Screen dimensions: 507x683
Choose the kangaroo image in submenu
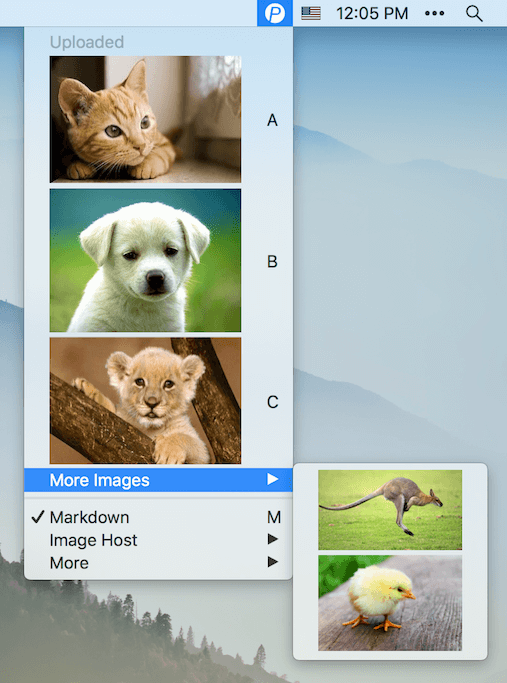coord(390,510)
